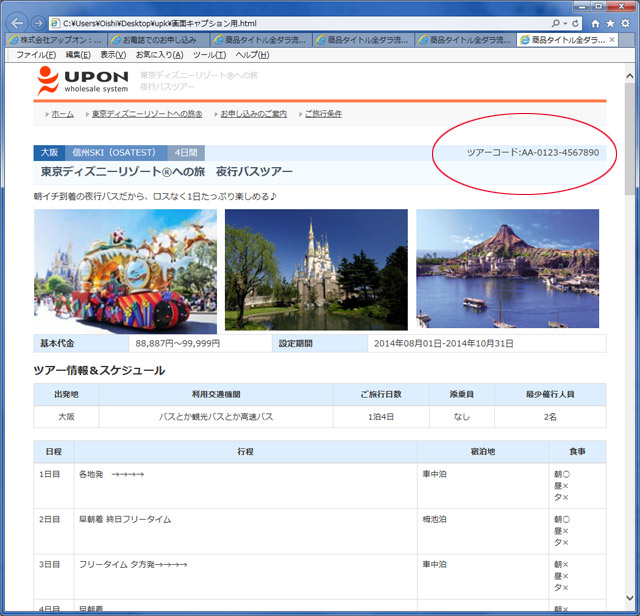Open the ツール(T) menu
This screenshot has width=640, height=616.
[209, 55]
